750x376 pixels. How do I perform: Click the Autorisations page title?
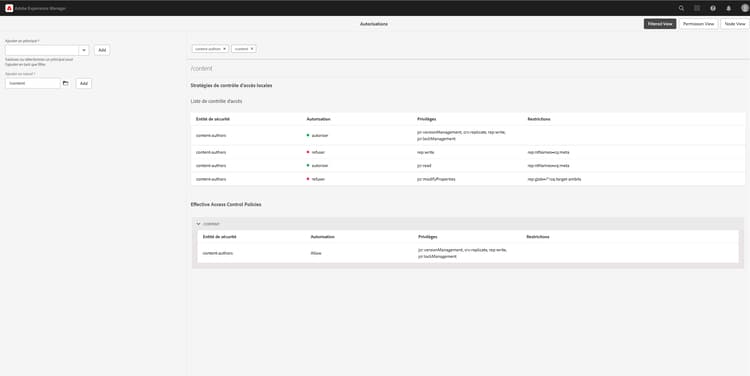point(374,24)
